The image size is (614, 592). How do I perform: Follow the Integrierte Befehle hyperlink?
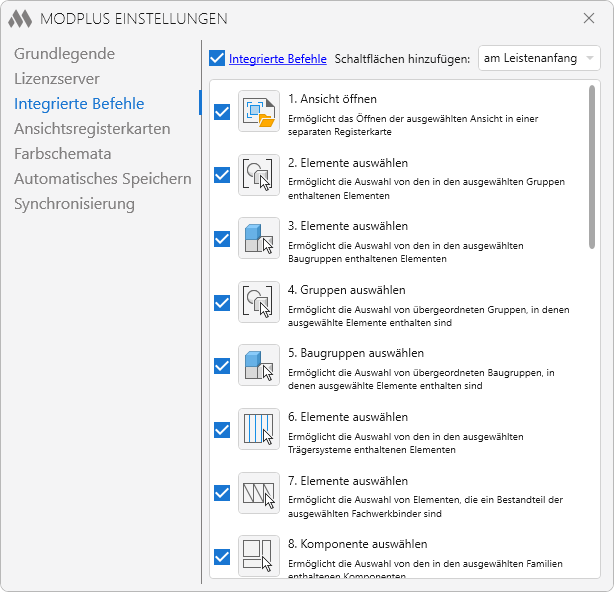278,59
